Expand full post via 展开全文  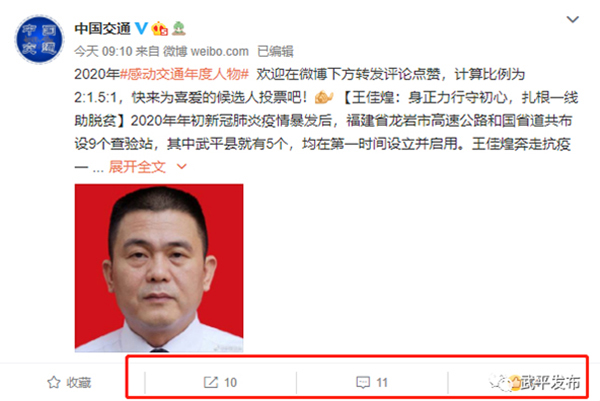click(137, 167)
